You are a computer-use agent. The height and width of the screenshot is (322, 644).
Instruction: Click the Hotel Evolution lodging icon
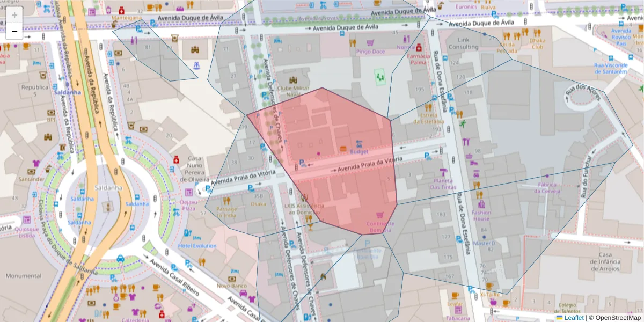pyautogui.click(x=196, y=238)
